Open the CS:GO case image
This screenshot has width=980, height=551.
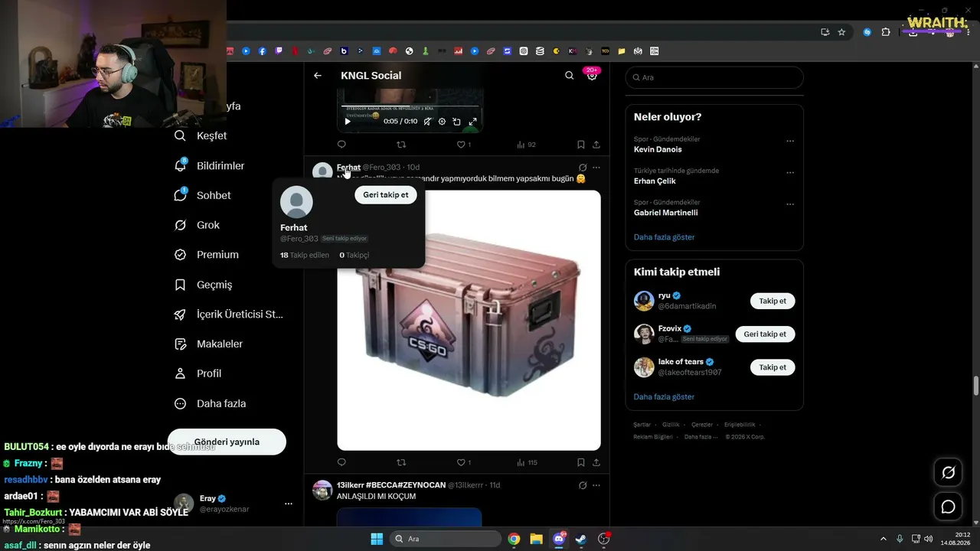point(469,320)
